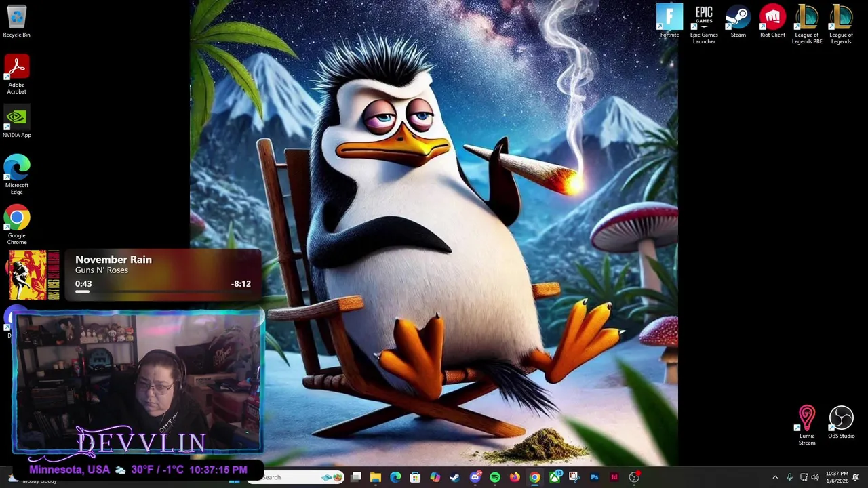Open Snipping Tool from the taskbar
The height and width of the screenshot is (488, 868).
pos(574,477)
